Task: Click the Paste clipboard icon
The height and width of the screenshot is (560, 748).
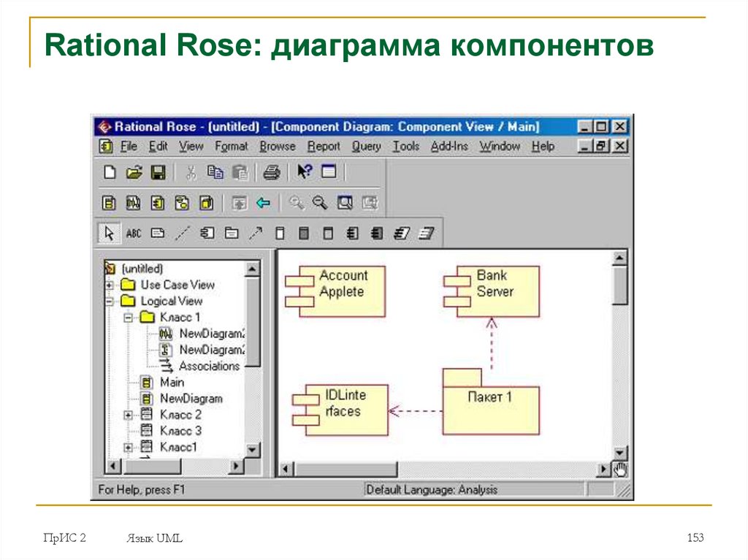Action: coord(240,172)
